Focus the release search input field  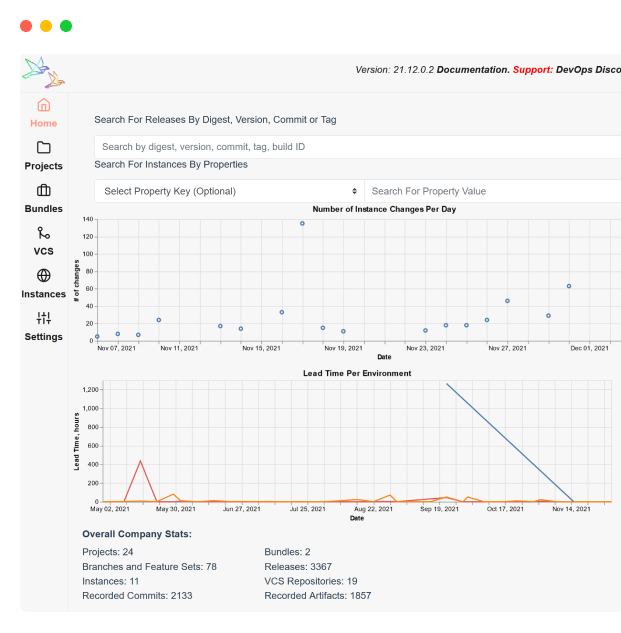pyautogui.click(x=355, y=147)
